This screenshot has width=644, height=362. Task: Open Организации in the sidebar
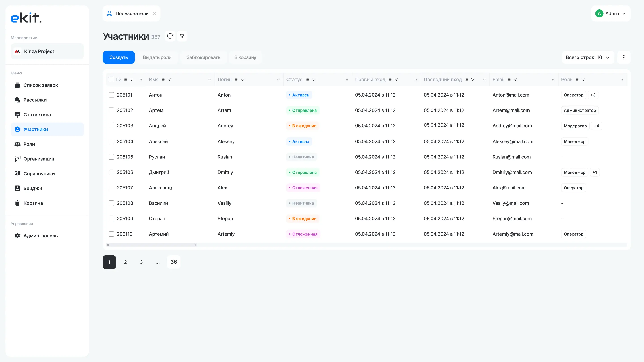coord(47,159)
